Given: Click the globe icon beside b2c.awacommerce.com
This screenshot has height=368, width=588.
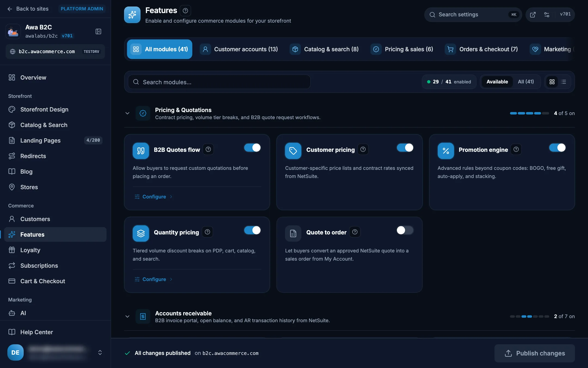Looking at the screenshot, I should 13,52.
